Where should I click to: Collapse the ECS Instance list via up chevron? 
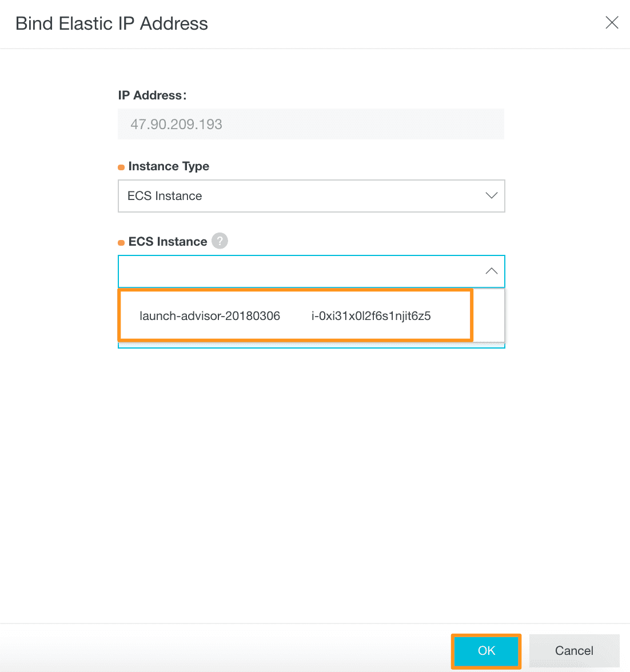(491, 271)
